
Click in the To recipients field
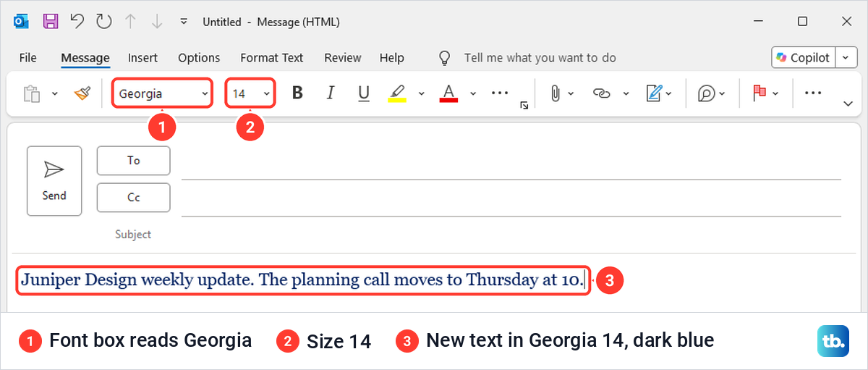coord(511,163)
